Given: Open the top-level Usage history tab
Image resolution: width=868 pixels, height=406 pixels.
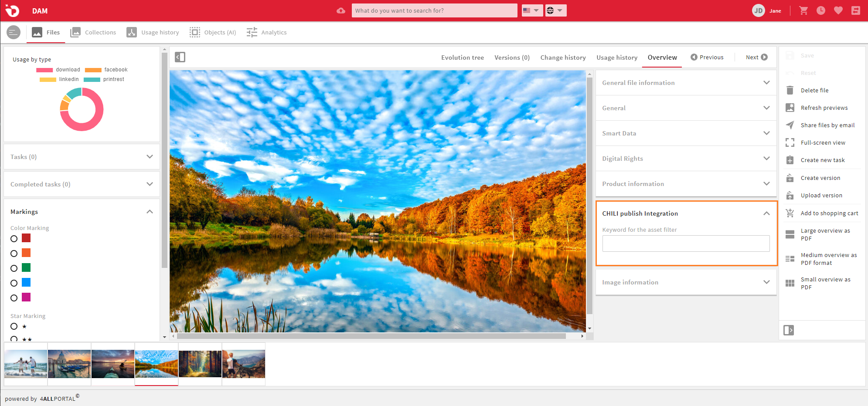Looking at the screenshot, I should [x=153, y=32].
